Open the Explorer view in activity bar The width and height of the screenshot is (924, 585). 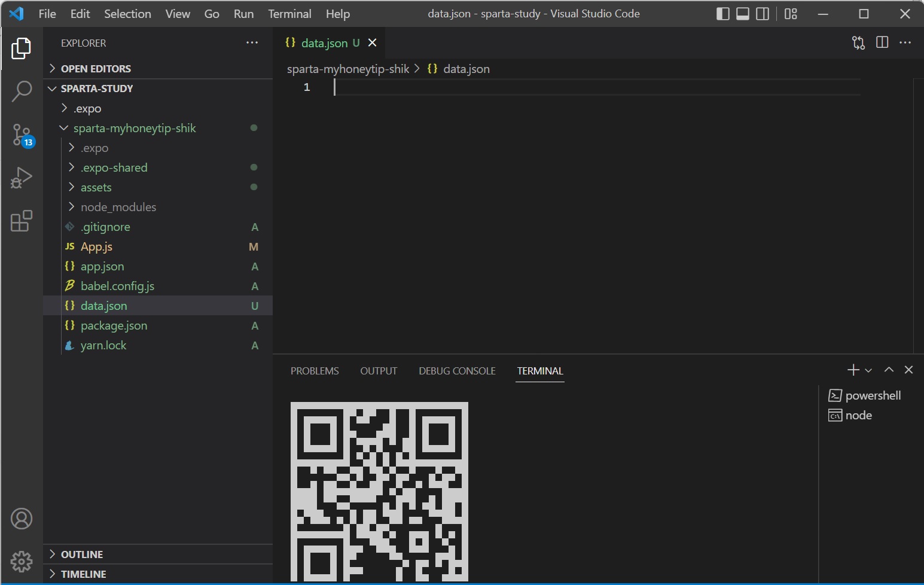(22, 48)
